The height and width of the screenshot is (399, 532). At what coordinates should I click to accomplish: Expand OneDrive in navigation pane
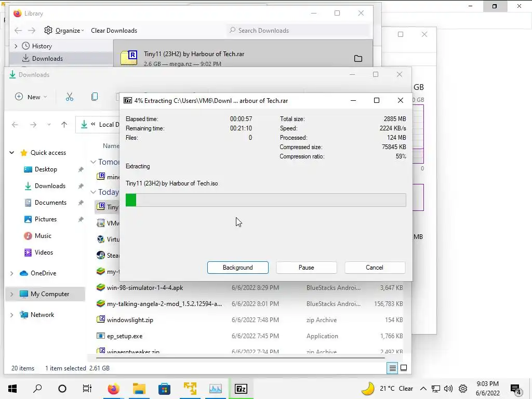pos(12,273)
